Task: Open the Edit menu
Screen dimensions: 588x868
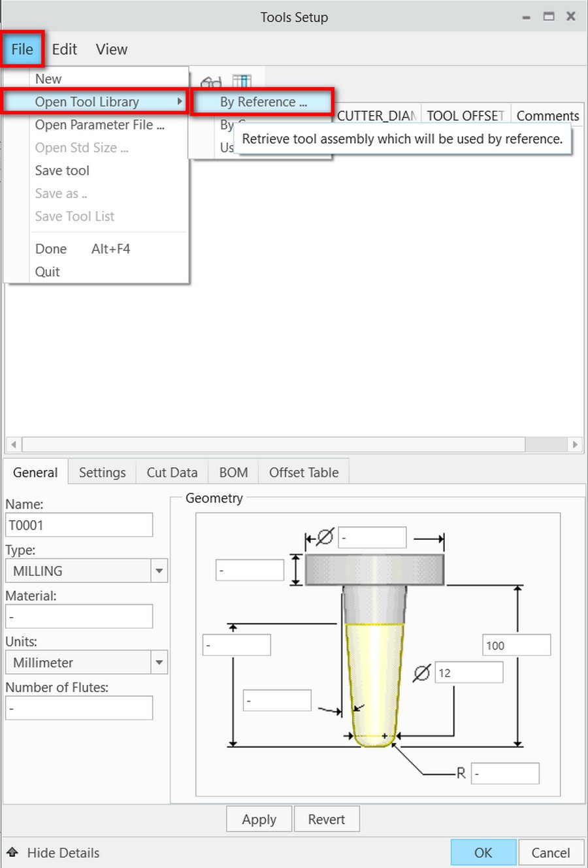Action: 65,49
